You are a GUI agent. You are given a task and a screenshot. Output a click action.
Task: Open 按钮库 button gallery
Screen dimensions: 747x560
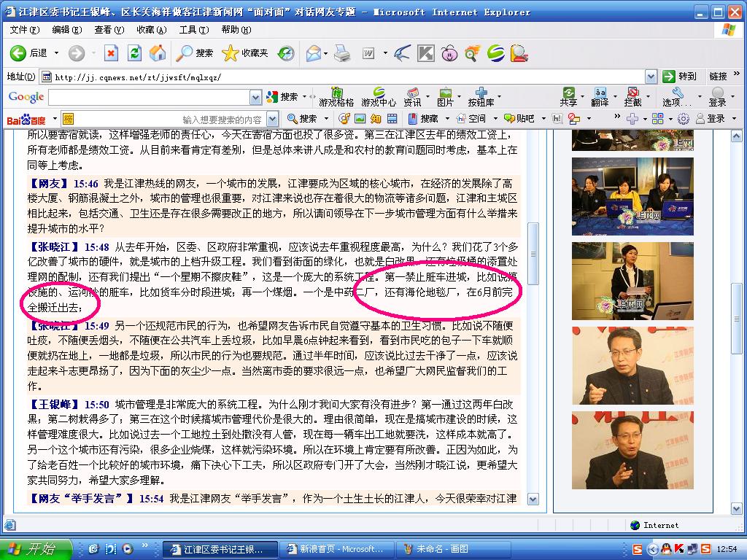(x=481, y=97)
